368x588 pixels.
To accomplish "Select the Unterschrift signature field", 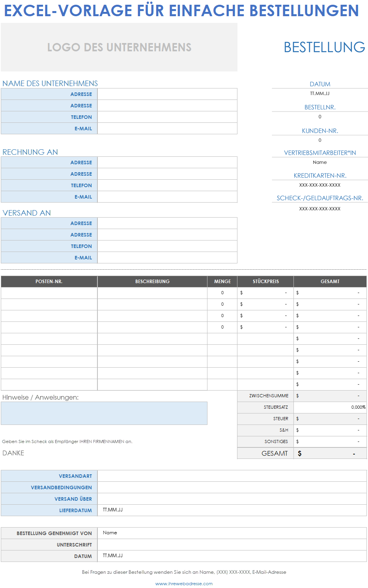I will (x=232, y=545).
